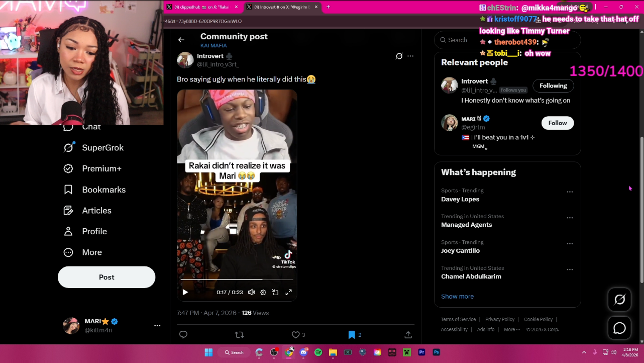This screenshot has height=363, width=644.
Task: Mute the video with the speaker icon
Action: [x=251, y=292]
